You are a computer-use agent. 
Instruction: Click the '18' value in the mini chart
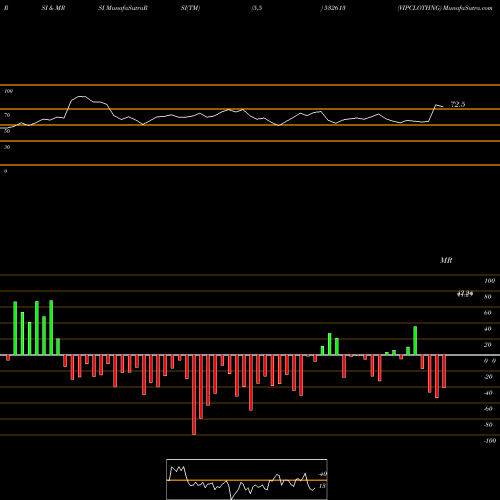[x=322, y=486]
